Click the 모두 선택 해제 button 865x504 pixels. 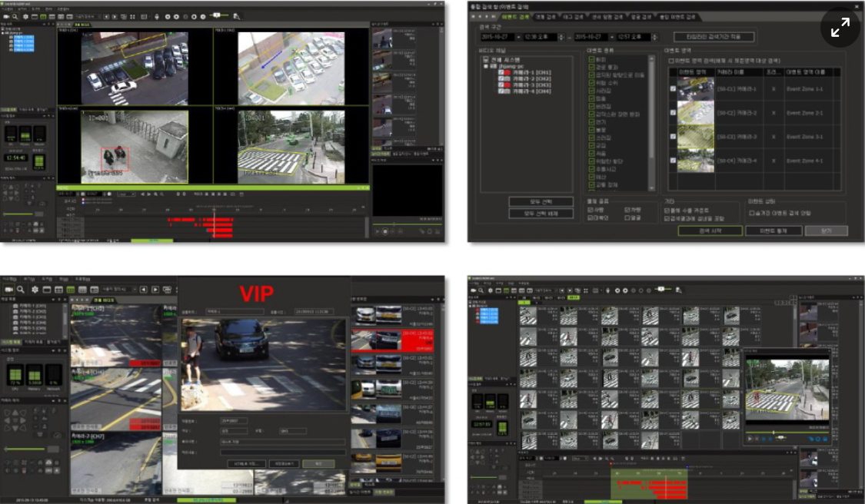coord(541,214)
